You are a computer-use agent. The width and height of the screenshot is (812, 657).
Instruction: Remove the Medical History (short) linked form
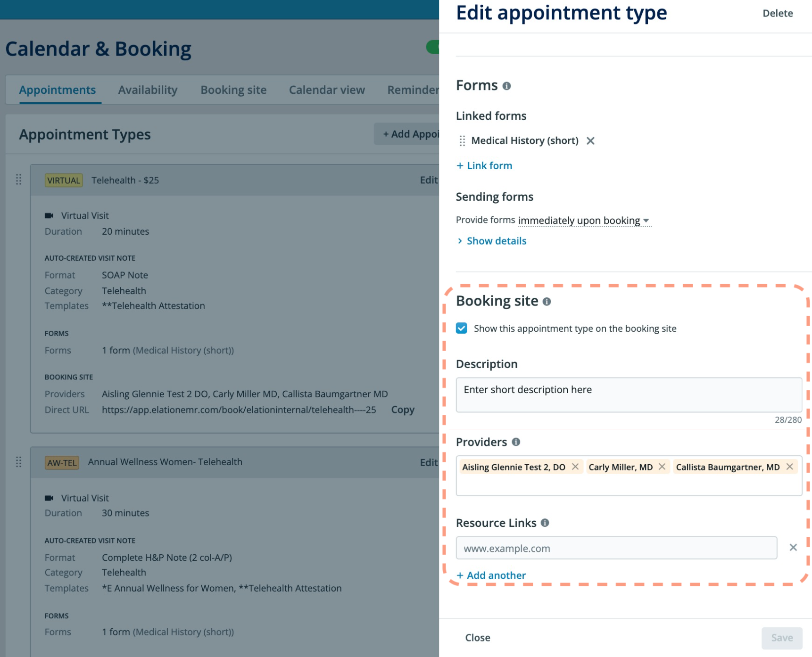591,140
